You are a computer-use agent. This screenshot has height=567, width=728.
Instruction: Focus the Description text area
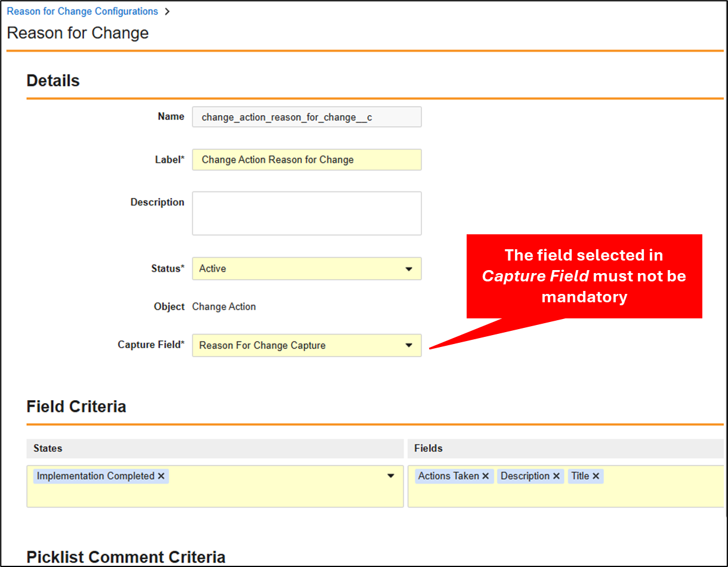pyautogui.click(x=307, y=213)
